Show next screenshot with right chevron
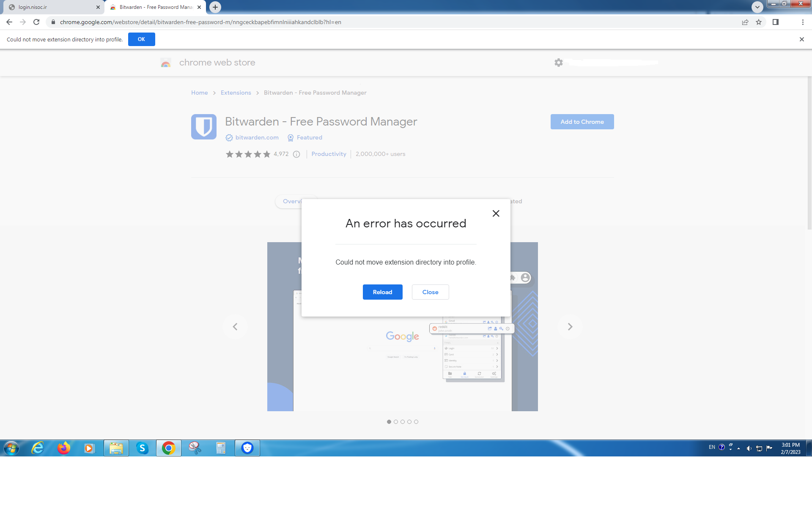812x508 pixels. coord(570,327)
